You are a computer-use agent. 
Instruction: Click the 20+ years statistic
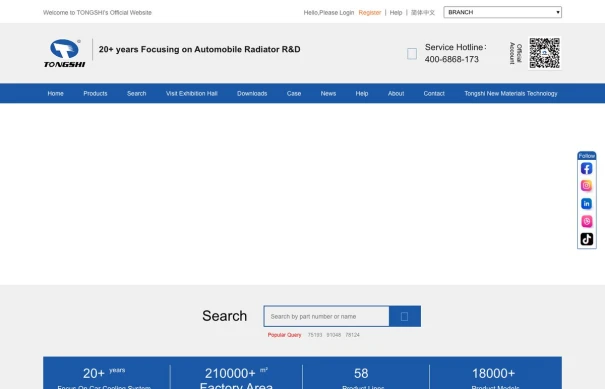point(104,377)
